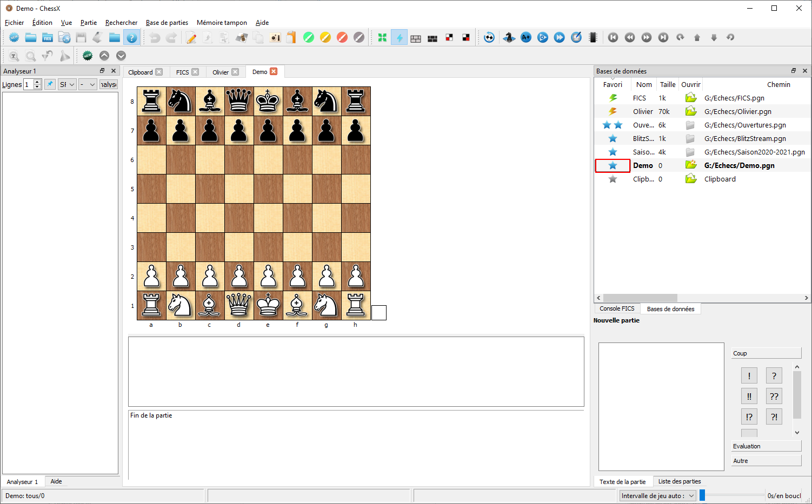Open the engine selection dropdown in Analyseur
Viewport: 812px width, 504px height.
(67, 84)
